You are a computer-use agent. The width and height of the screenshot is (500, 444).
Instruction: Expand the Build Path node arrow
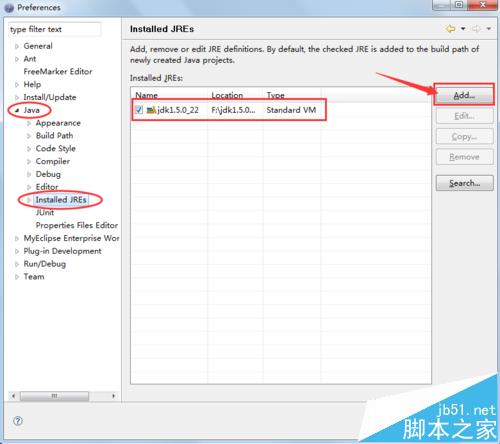(x=29, y=136)
